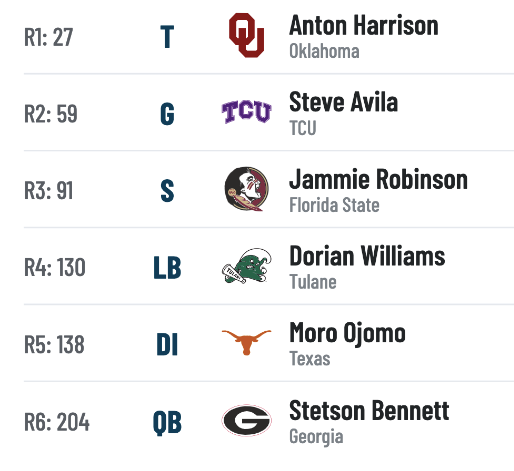Click the Texas Longhorns logo
The width and height of the screenshot is (514, 471).
(247, 342)
